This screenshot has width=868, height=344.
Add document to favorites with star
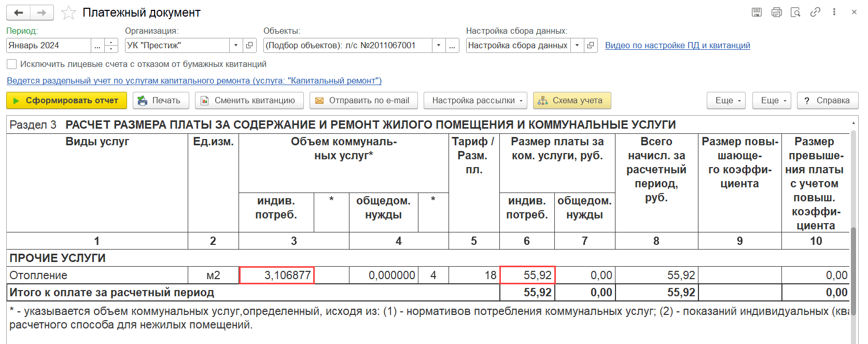coord(68,12)
